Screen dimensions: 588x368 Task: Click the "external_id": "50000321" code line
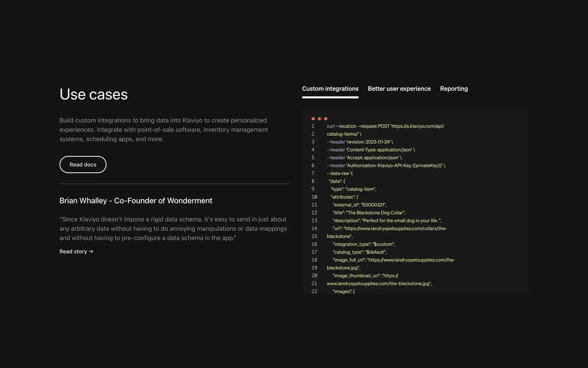tap(359, 205)
